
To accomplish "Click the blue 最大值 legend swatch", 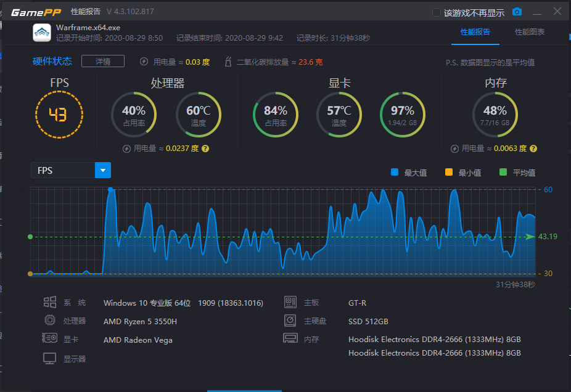I will click(x=395, y=172).
